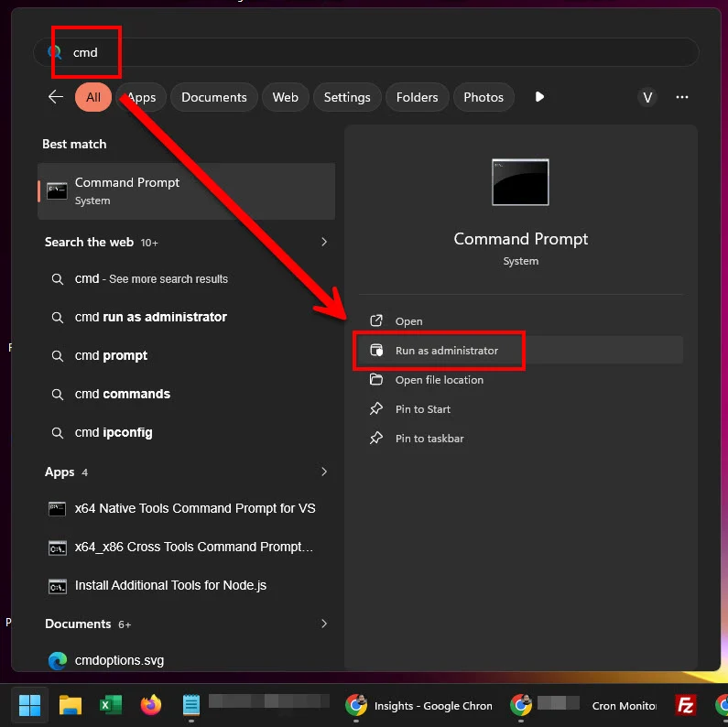Viewport: 728px width, 727px height.
Task: Choose Run as administrator
Action: click(520, 351)
